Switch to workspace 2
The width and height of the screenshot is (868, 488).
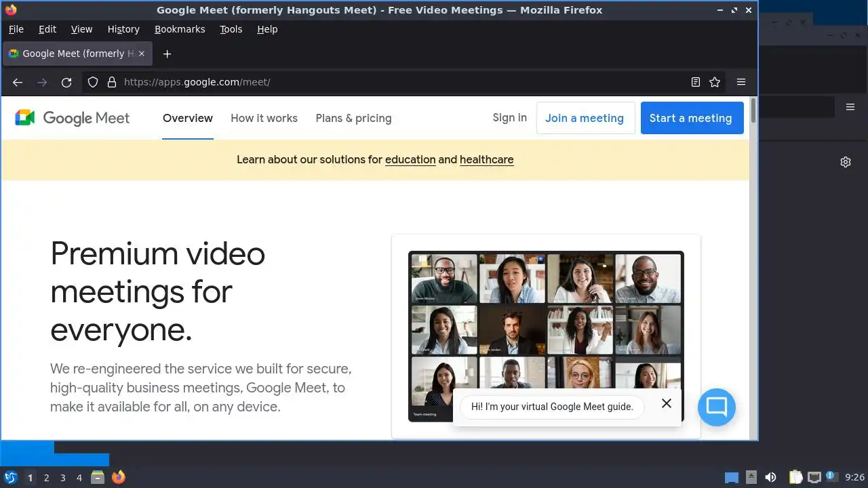tap(47, 478)
